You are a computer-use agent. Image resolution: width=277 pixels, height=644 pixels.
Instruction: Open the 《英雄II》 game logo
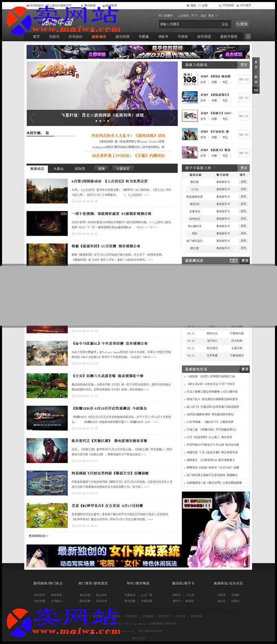189,116
